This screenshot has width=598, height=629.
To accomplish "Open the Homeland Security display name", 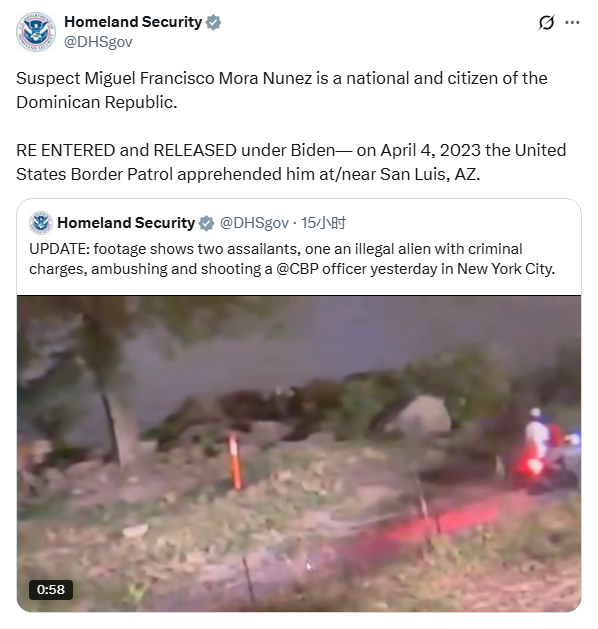I will pyautogui.click(x=133, y=22).
